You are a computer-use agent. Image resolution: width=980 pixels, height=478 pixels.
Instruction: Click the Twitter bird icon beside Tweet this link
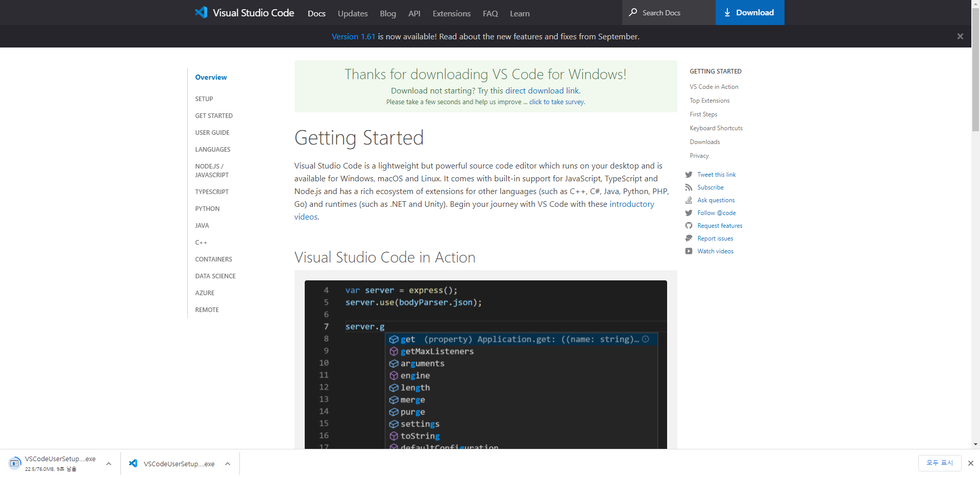[x=689, y=175]
